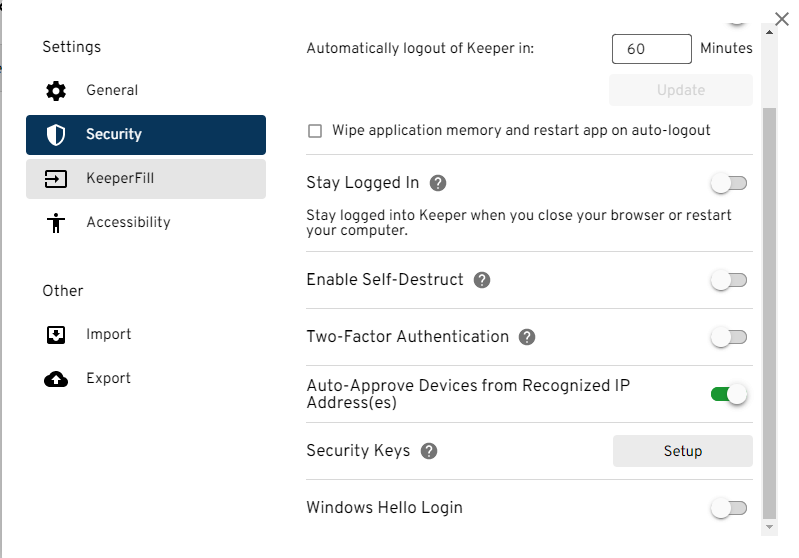This screenshot has width=799, height=558.
Task: Open help for Enable Self-Destruct
Action: [x=482, y=280]
